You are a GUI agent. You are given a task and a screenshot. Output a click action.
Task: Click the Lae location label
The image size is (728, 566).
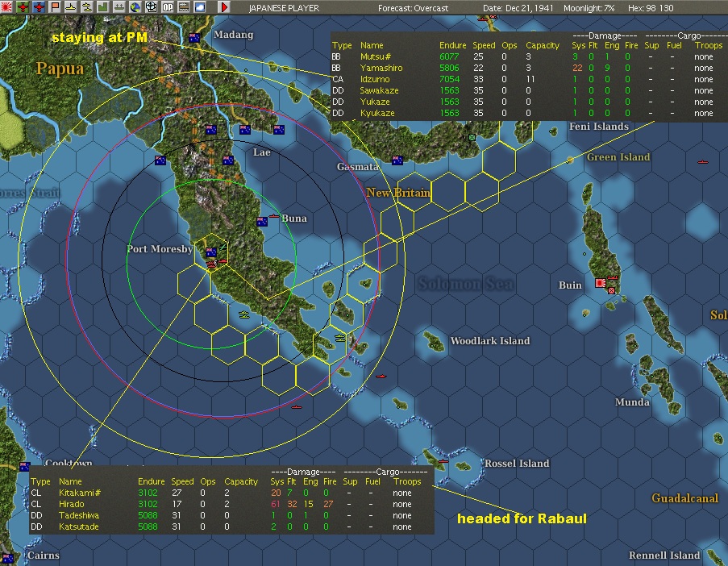coord(262,152)
